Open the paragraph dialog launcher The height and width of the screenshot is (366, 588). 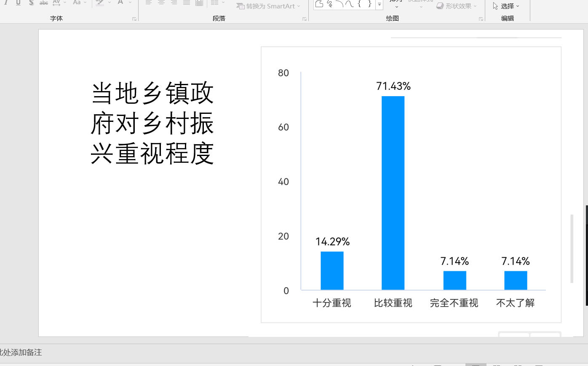pyautogui.click(x=304, y=19)
